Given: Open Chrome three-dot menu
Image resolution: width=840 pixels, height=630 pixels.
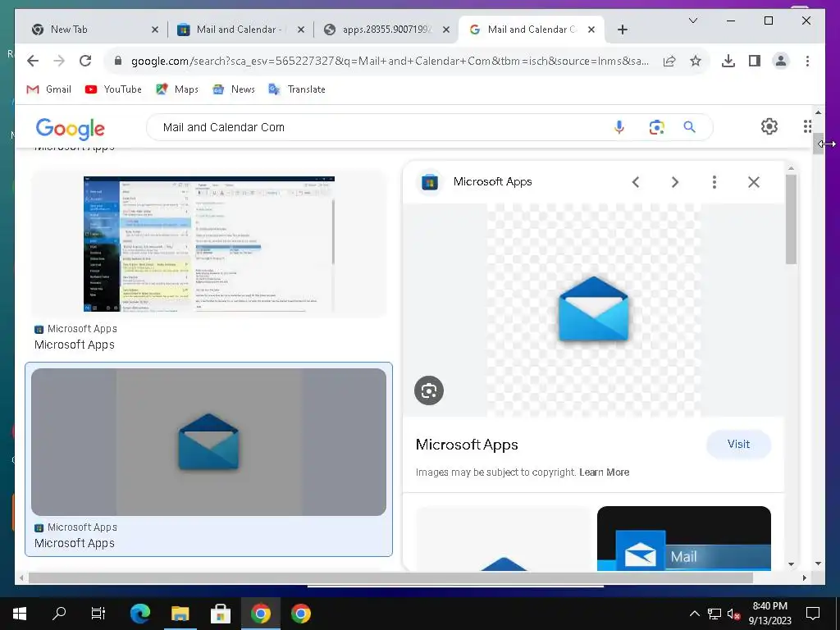Looking at the screenshot, I should click(x=807, y=61).
